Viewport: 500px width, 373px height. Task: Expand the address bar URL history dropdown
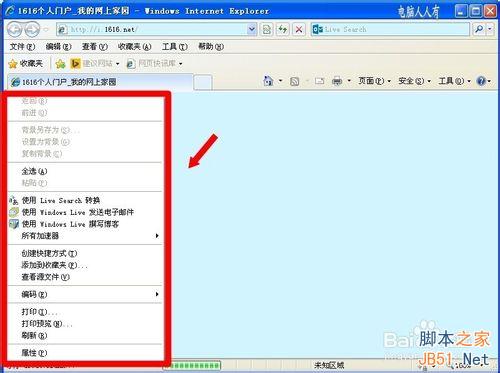point(252,29)
